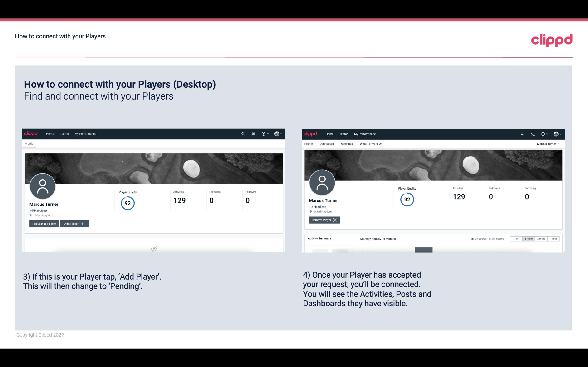This screenshot has width=588, height=367.
Task: Click the search icon in the navbar
Action: point(243,133)
